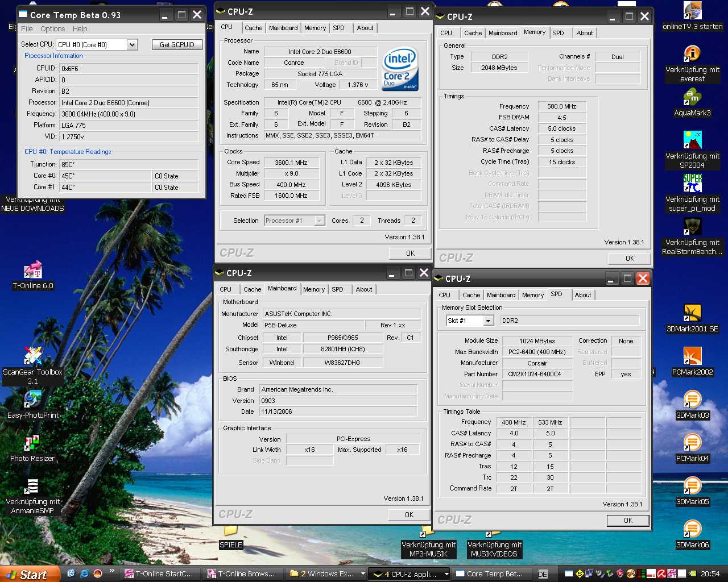Open the AquaMark3 desktop icon
The width and height of the screenshot is (728, 582).
[692, 98]
